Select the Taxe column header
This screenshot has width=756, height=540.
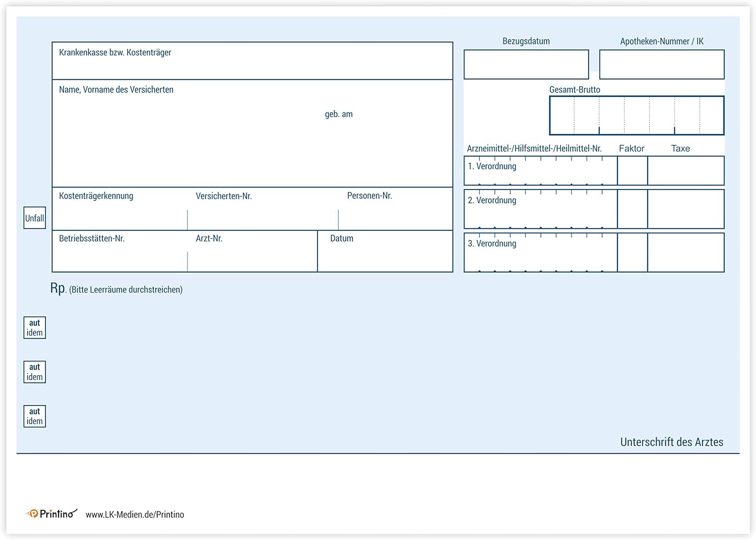tap(680, 148)
